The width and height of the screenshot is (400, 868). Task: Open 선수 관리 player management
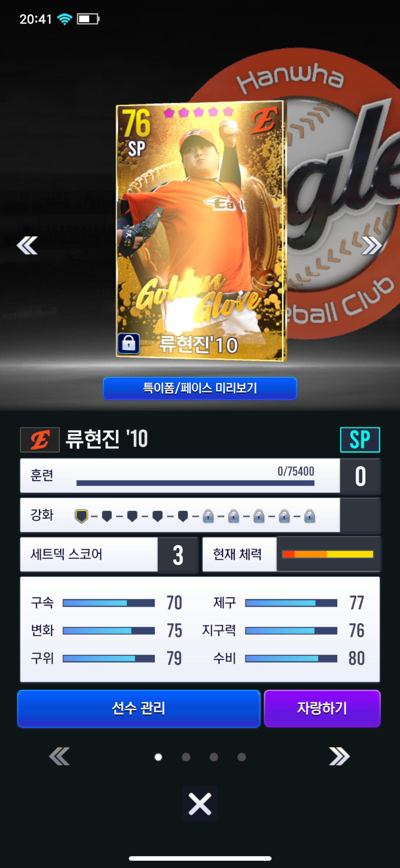pos(138,708)
